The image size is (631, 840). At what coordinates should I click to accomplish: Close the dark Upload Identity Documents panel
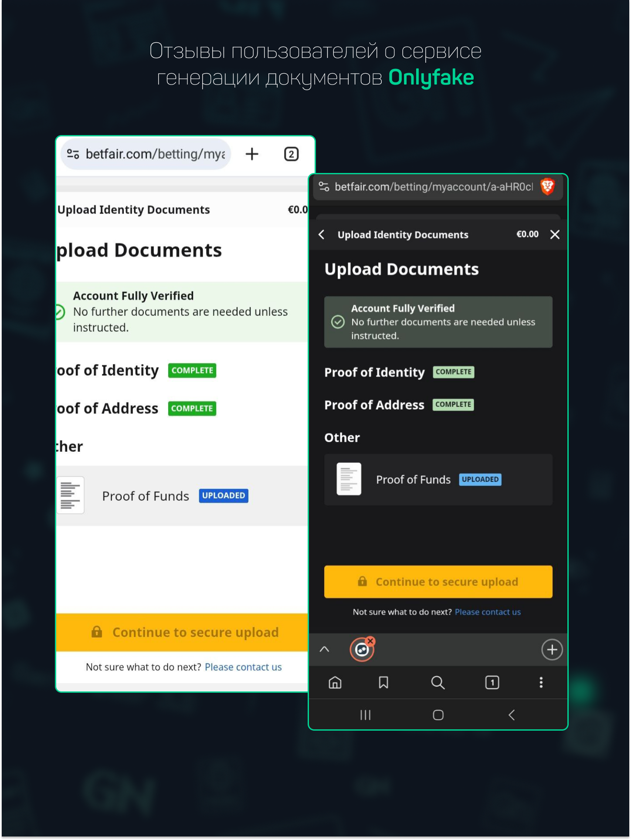pos(555,235)
